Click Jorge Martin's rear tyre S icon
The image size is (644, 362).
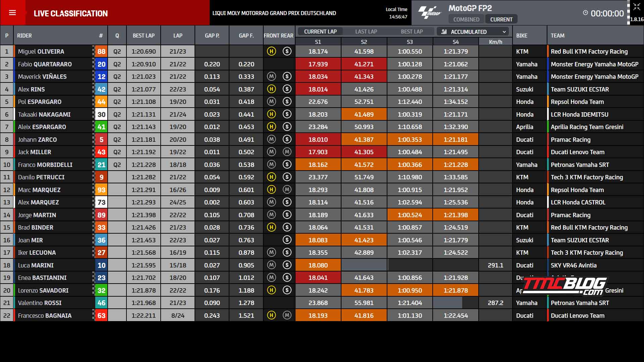coord(287,215)
